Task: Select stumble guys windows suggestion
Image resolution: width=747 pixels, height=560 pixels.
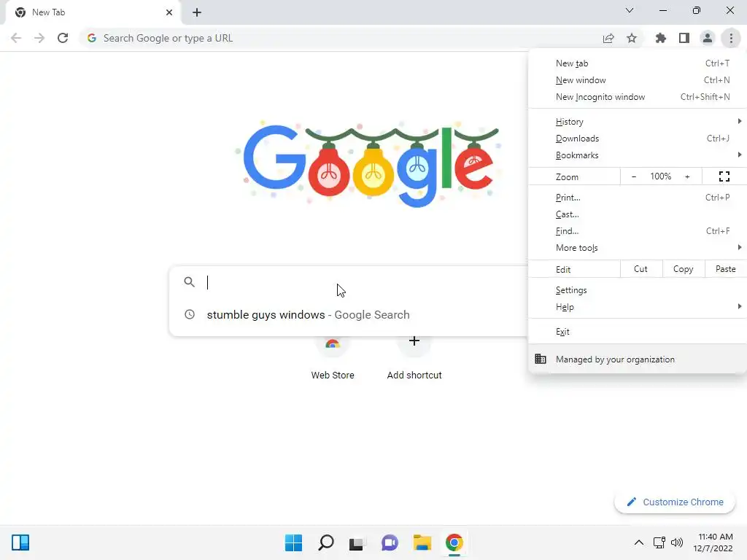Action: [x=348, y=315]
